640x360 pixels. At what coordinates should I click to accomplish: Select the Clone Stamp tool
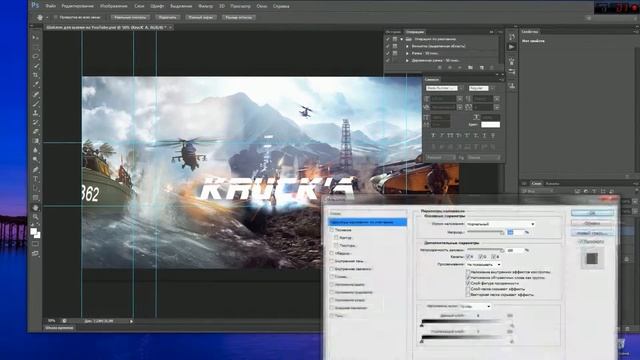click(x=36, y=113)
